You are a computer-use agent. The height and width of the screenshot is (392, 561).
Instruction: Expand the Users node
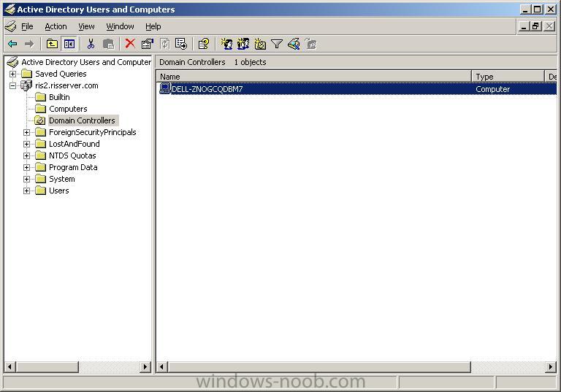[x=26, y=191]
